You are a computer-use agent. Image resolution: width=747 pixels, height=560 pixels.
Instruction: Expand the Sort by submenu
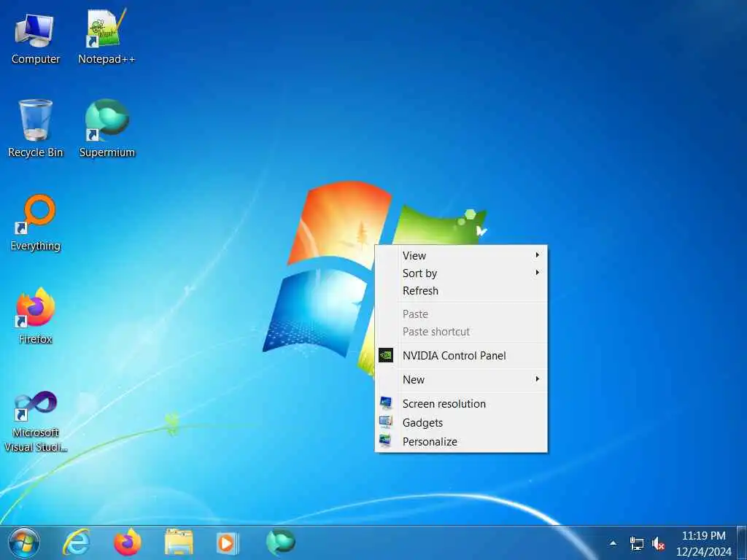click(461, 273)
